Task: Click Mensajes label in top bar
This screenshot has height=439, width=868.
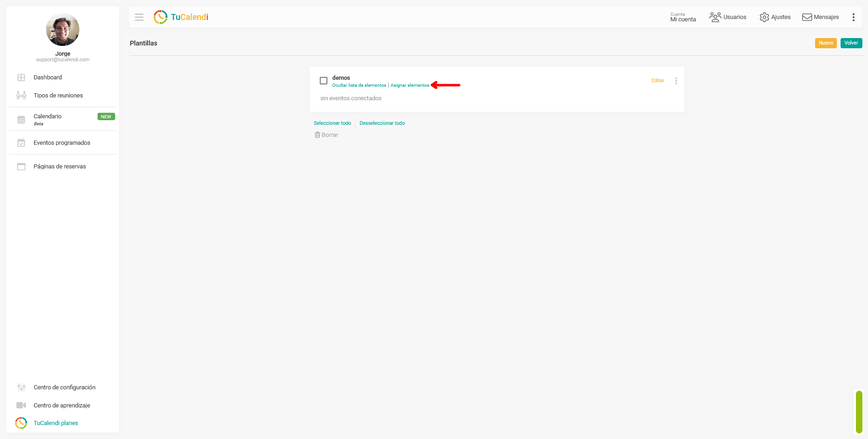Action: tap(826, 17)
